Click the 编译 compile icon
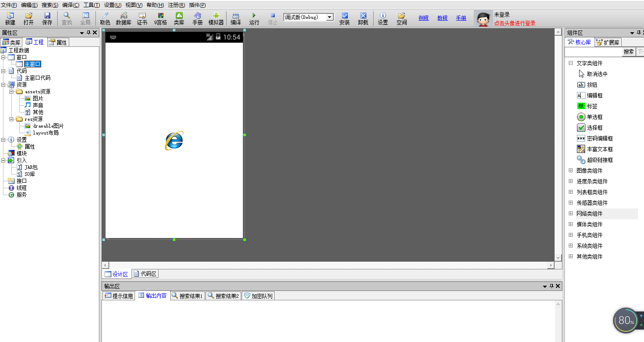 [236, 18]
